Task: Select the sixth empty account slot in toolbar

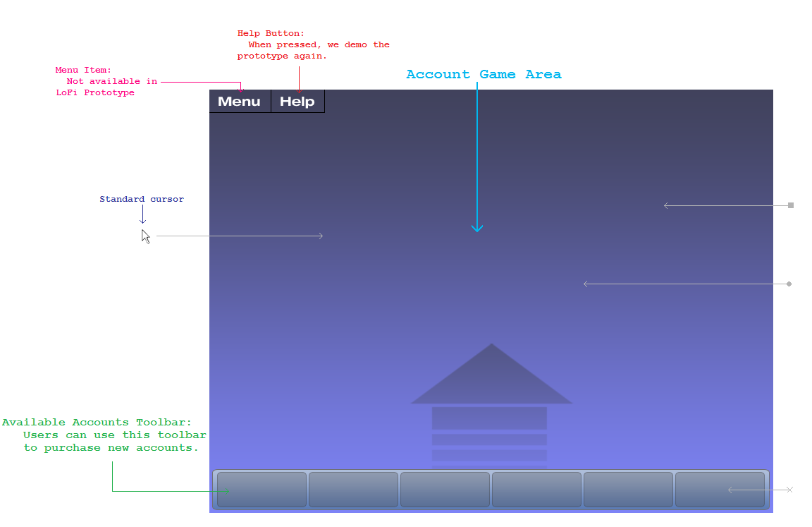Action: click(x=720, y=489)
